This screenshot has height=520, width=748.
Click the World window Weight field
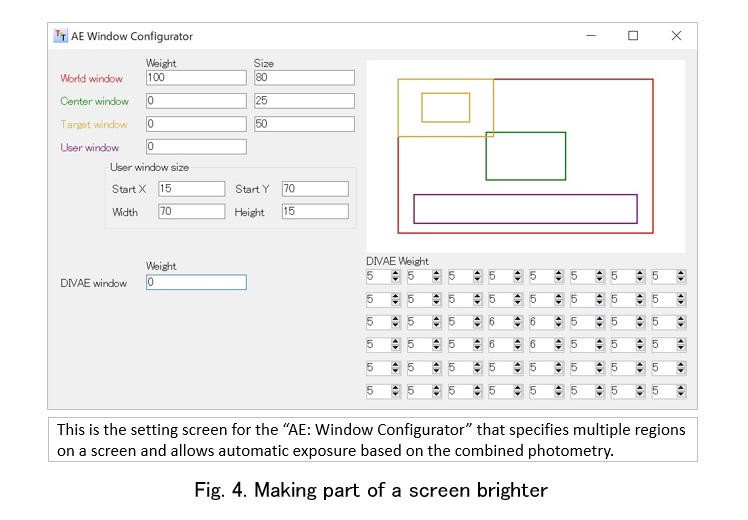pyautogui.click(x=195, y=78)
